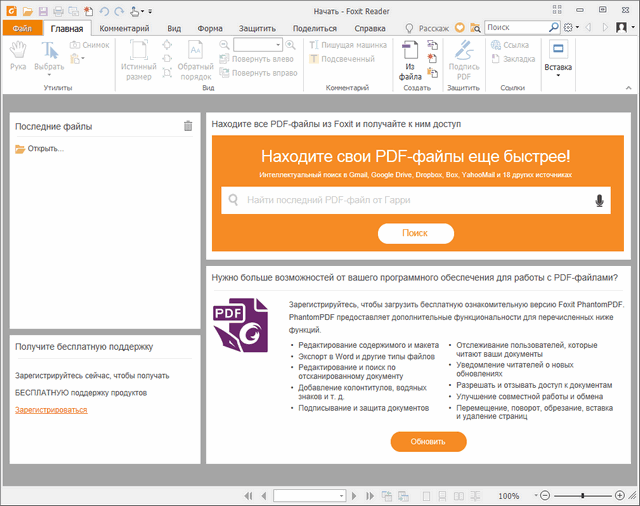
Task: Click the microphone icon in the search bar
Action: [x=600, y=200]
